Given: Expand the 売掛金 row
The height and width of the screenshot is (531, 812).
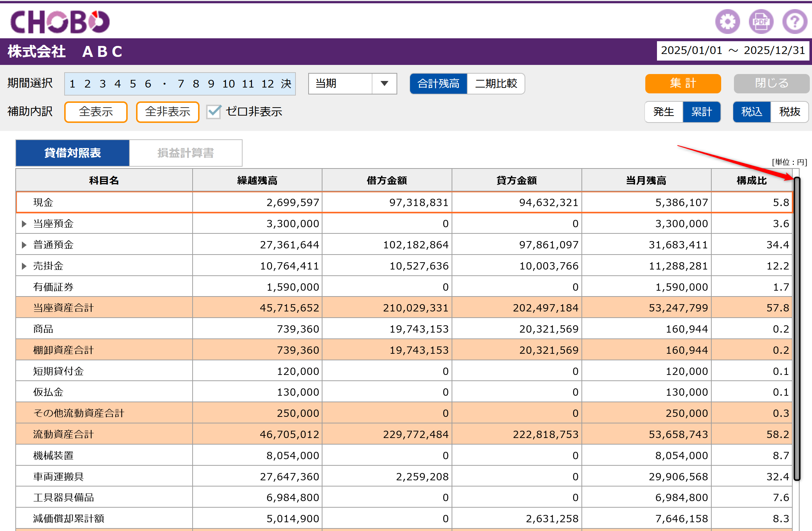Looking at the screenshot, I should 24,266.
